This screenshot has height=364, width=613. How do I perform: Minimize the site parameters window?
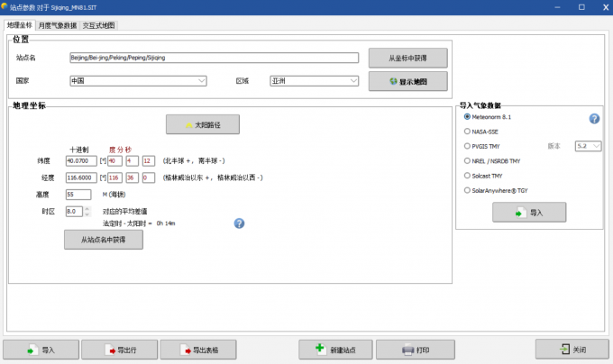click(557, 7)
